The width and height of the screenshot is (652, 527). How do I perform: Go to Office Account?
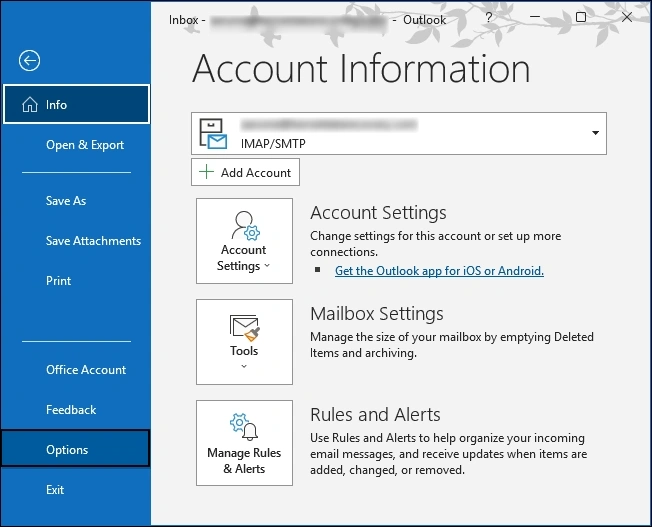[86, 370]
